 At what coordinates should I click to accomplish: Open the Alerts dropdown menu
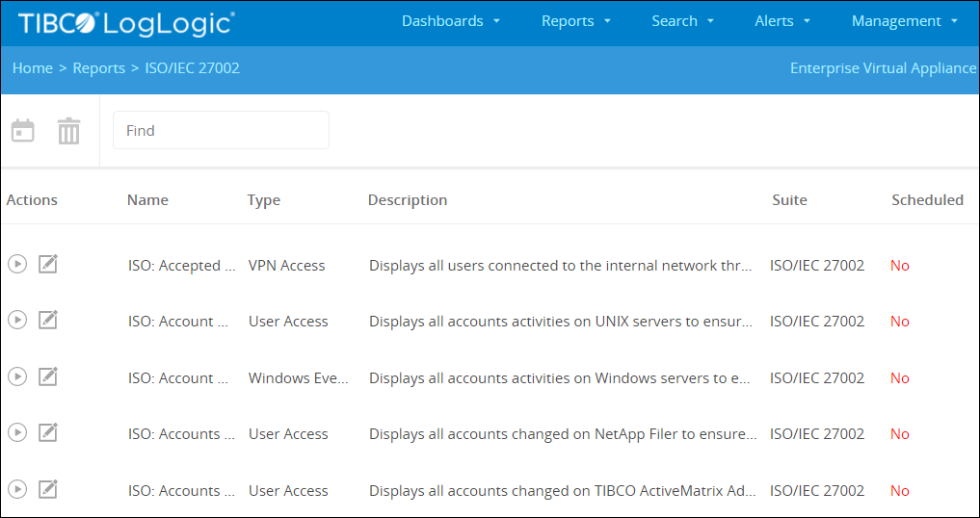coord(782,21)
